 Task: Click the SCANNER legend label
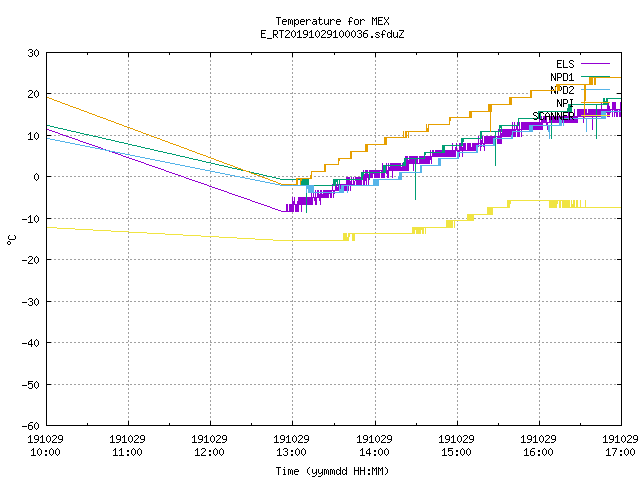[x=553, y=116]
